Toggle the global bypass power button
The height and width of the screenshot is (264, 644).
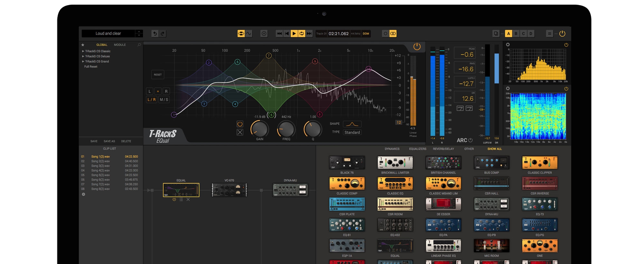pos(562,33)
